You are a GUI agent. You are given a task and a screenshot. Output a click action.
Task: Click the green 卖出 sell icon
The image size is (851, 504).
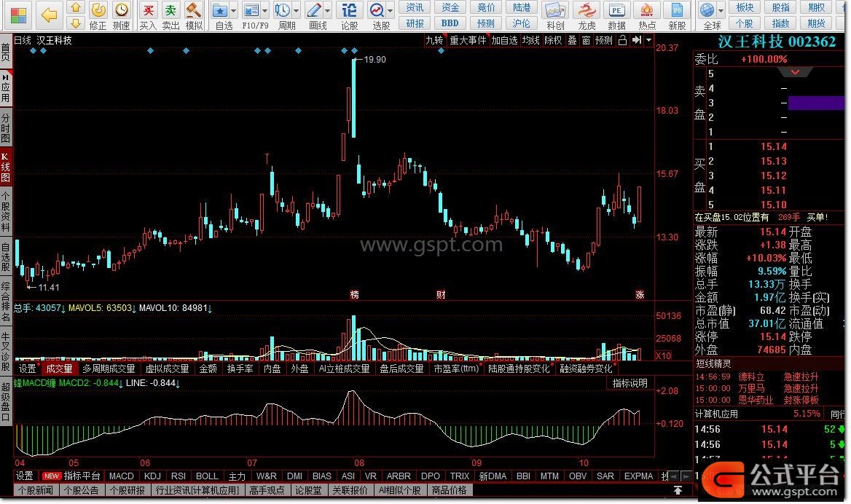tap(170, 16)
